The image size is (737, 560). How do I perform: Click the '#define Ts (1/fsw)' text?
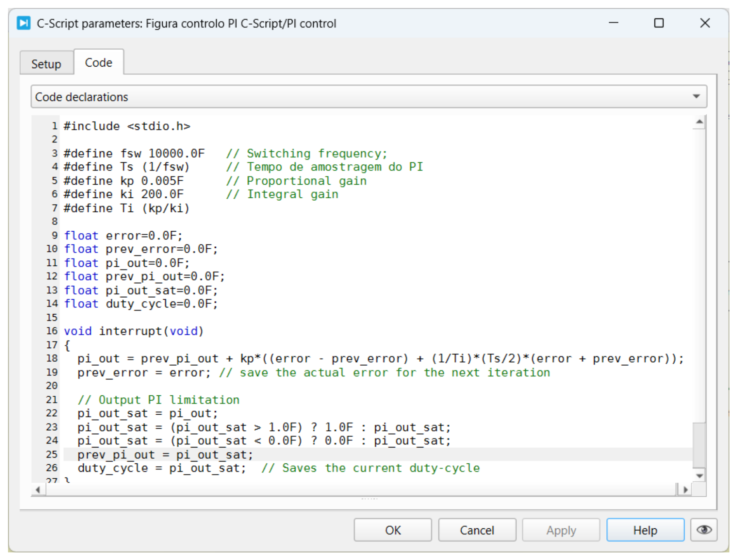127,167
